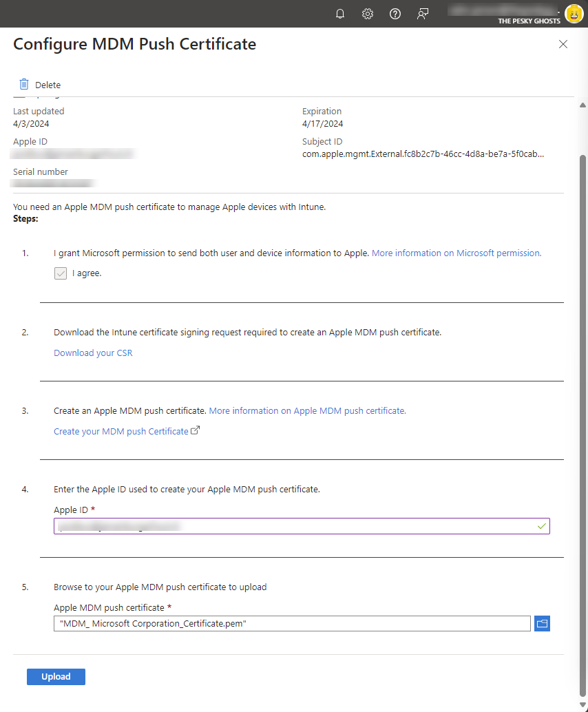
Task: Open More information on Apple MDM push certificate
Action: tap(307, 410)
